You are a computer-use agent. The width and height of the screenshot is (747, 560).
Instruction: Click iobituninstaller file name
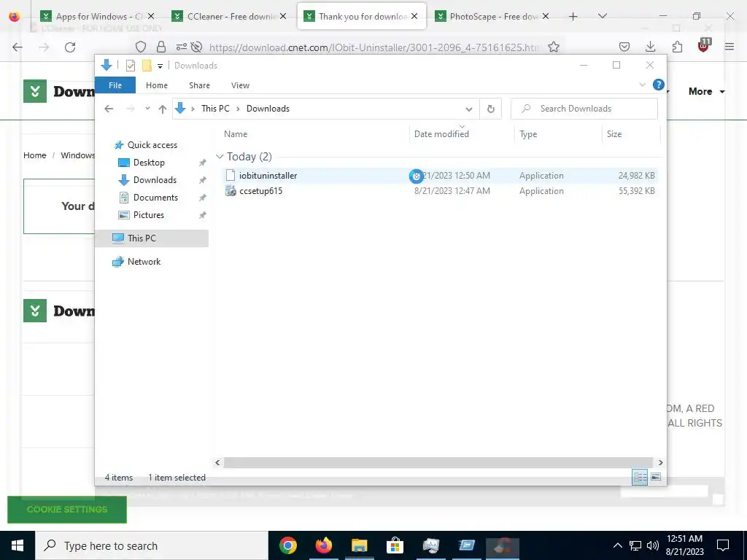point(268,175)
